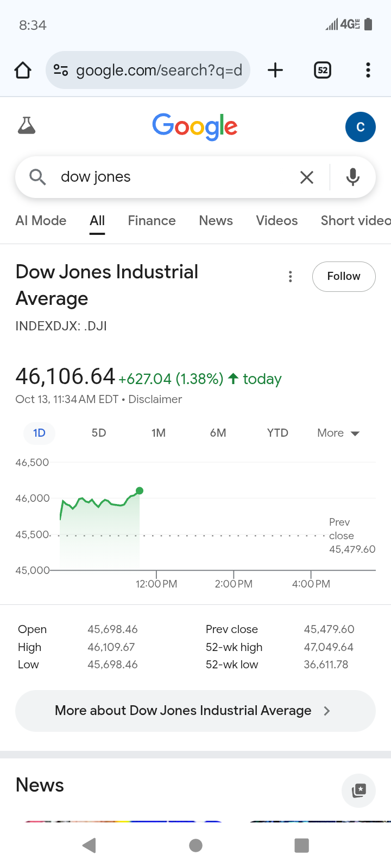391x868 pixels.
Task: Start voice search with microphone icon
Action: 353,177
